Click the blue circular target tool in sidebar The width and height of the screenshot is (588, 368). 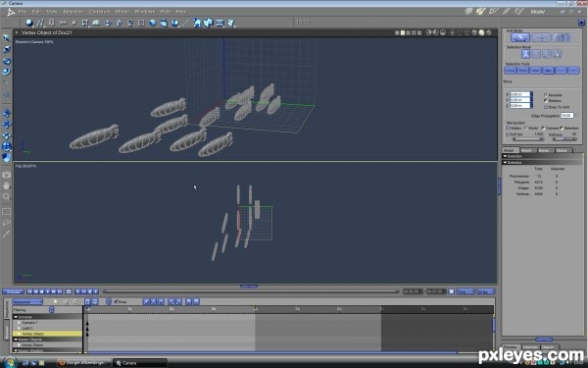(7, 146)
